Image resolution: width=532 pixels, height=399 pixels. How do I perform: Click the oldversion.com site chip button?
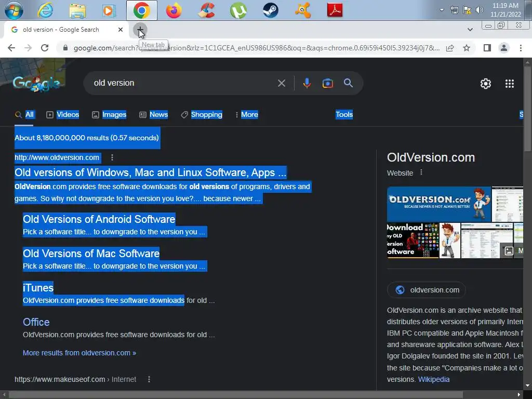[x=427, y=290]
